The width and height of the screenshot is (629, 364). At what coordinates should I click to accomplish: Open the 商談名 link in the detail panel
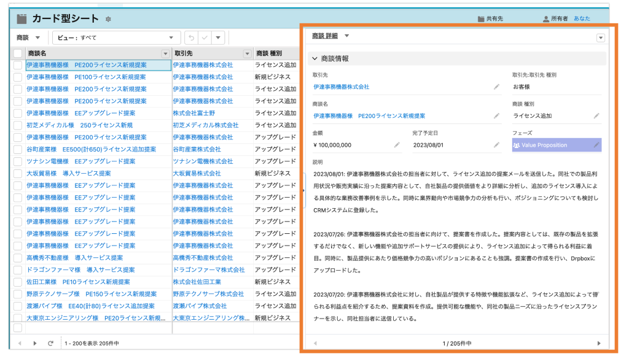pyautogui.click(x=369, y=116)
